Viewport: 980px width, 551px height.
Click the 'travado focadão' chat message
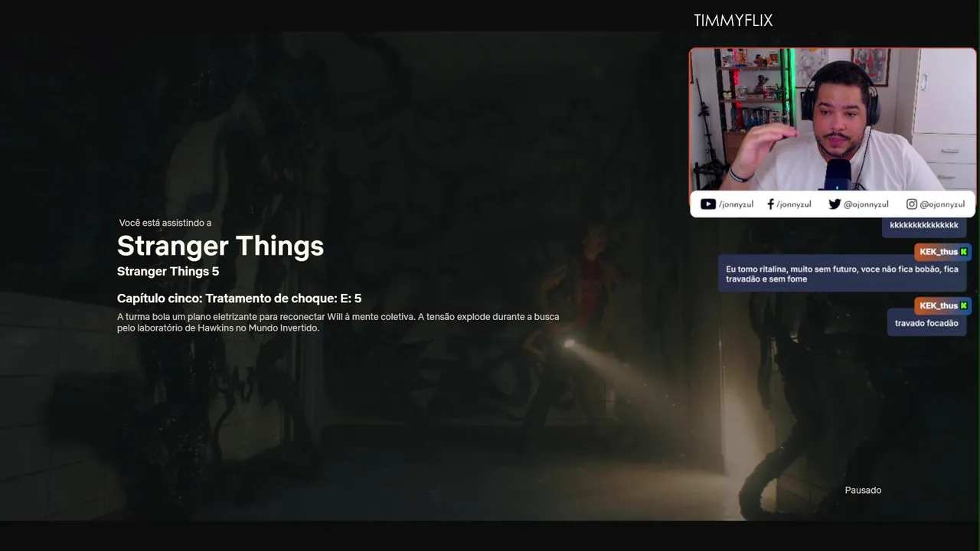click(926, 323)
